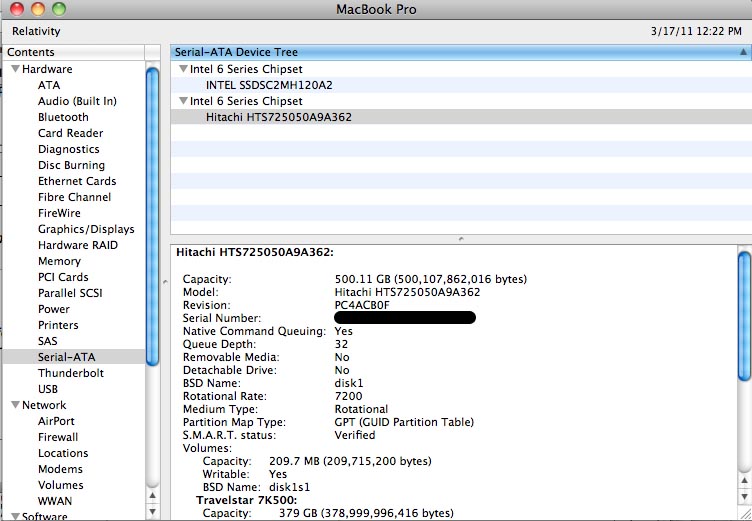The height and width of the screenshot is (521, 752).
Task: Click the GPT (GUID Partition Table) value
Action: [404, 422]
